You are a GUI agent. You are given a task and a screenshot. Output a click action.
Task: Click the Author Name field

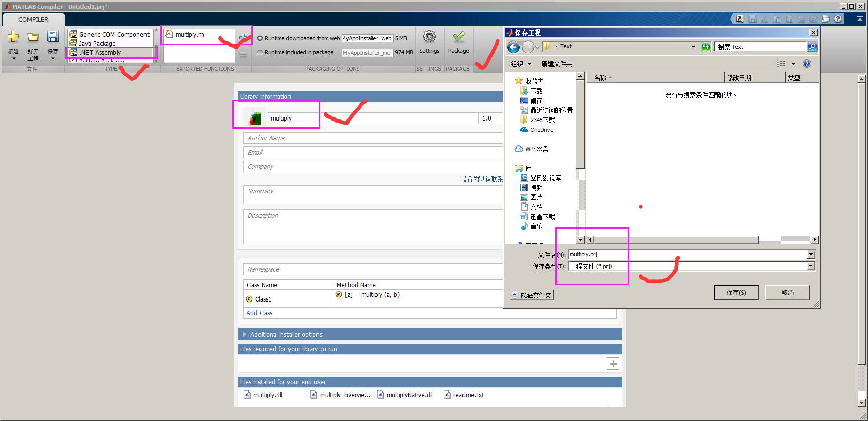pos(373,138)
